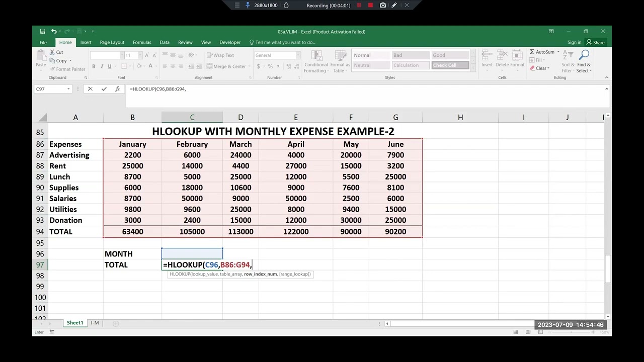The image size is (644, 362).
Task: Confirm the formula with the checkmark icon
Action: click(104, 89)
